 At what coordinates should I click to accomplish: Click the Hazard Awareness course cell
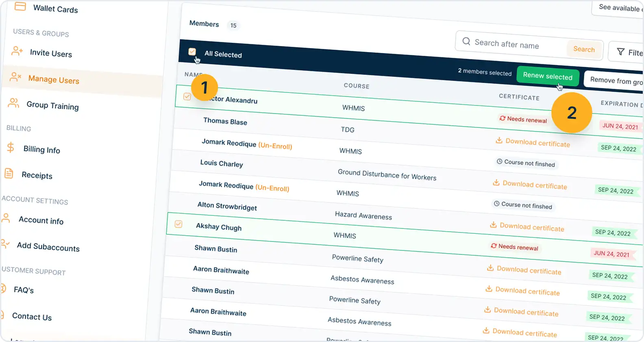tap(363, 215)
